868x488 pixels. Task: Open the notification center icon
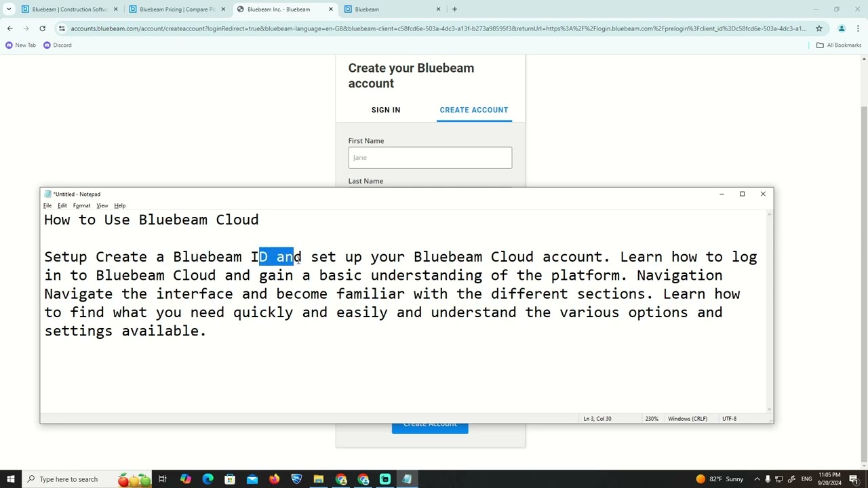[x=854, y=479]
